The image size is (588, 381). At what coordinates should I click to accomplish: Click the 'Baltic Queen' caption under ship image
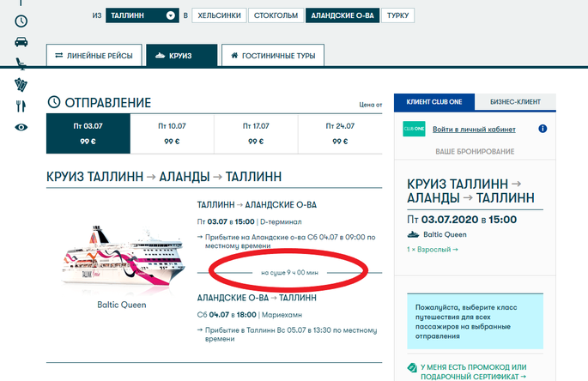(x=122, y=305)
